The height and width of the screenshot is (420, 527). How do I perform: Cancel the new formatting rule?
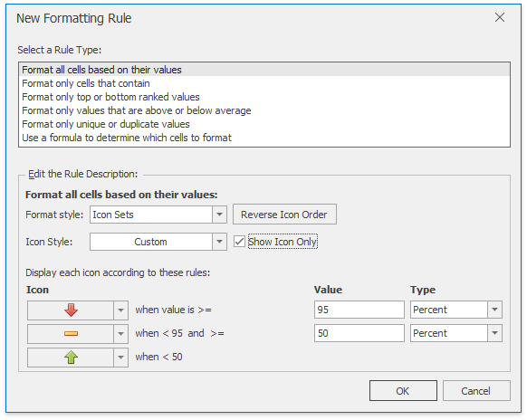tap(476, 391)
